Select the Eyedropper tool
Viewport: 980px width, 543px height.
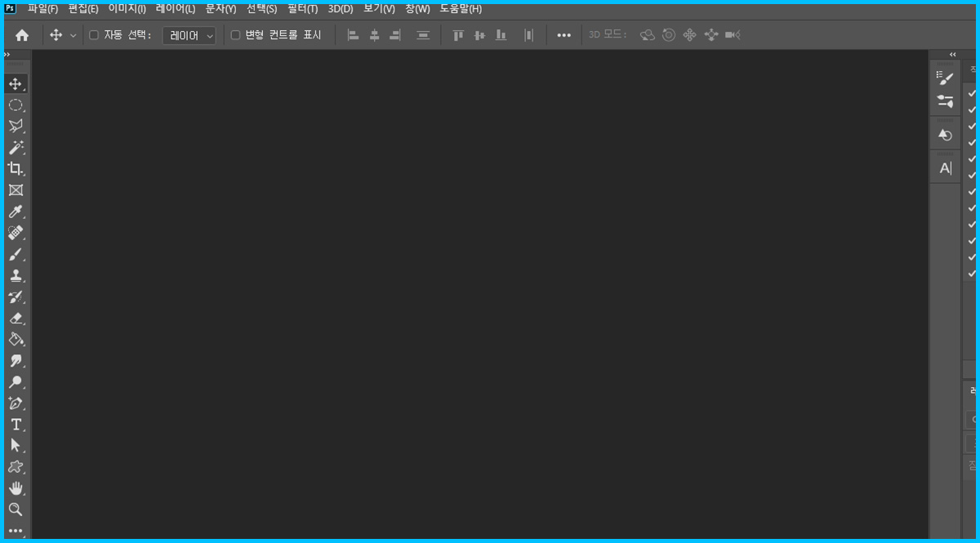click(x=16, y=212)
